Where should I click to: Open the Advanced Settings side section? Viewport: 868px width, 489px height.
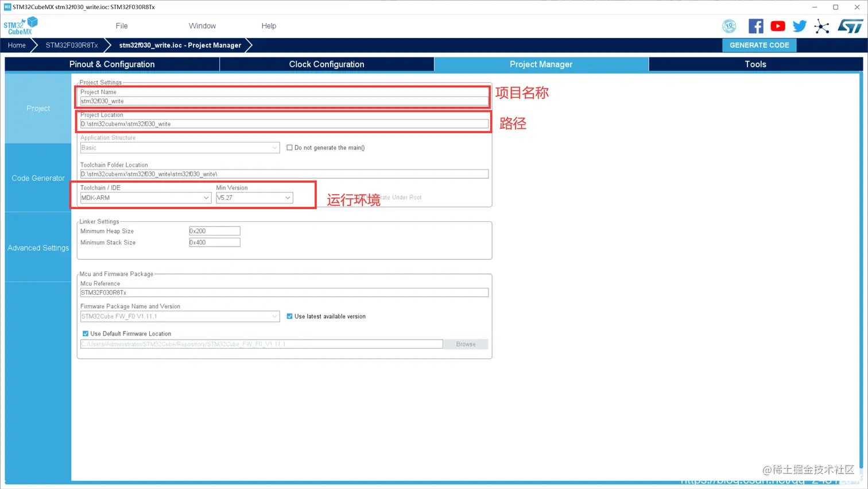pyautogui.click(x=38, y=248)
